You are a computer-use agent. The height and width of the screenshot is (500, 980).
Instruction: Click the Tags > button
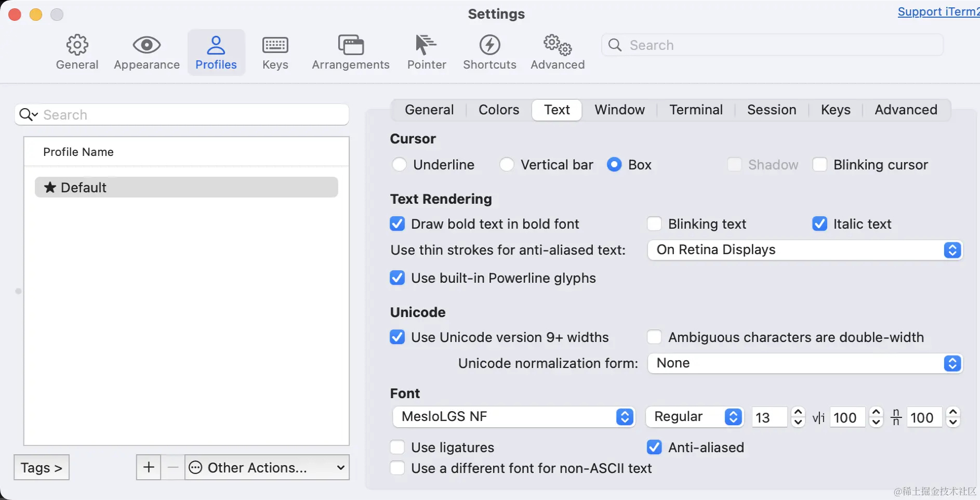[x=42, y=467]
